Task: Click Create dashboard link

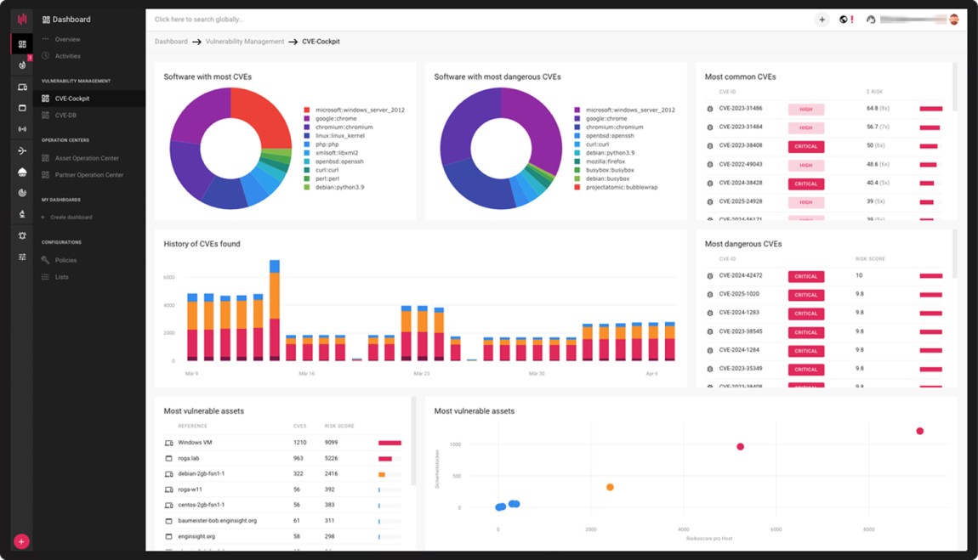Action: click(x=73, y=218)
